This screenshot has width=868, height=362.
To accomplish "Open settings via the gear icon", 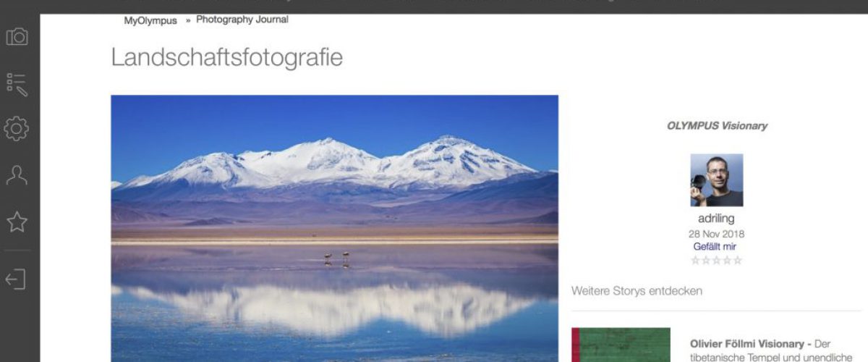I will pyautogui.click(x=17, y=129).
